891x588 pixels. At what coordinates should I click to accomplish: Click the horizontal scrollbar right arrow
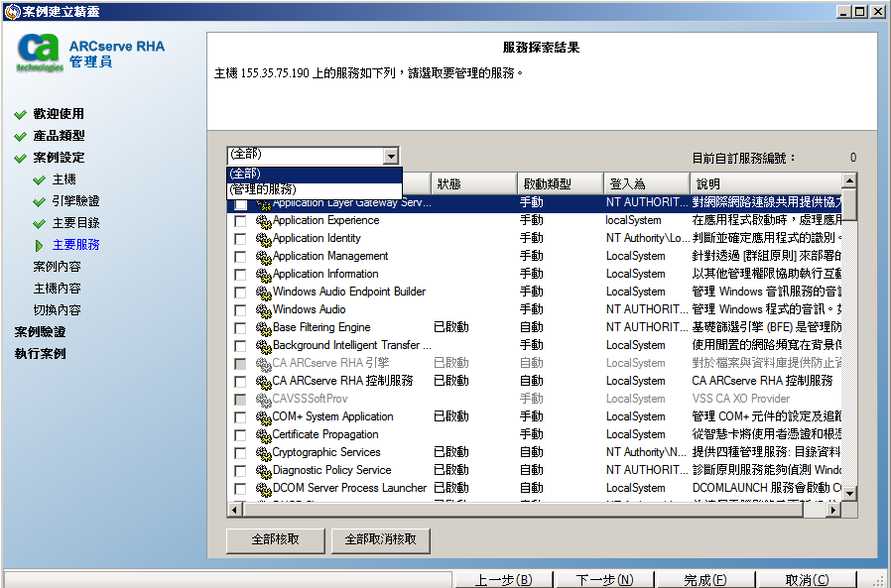coord(833,510)
